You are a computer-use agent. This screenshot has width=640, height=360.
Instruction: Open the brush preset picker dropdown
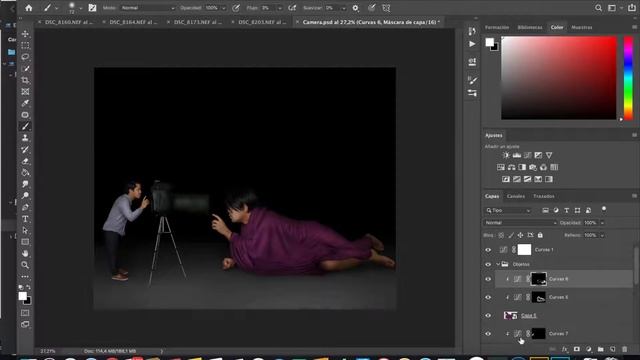80,8
